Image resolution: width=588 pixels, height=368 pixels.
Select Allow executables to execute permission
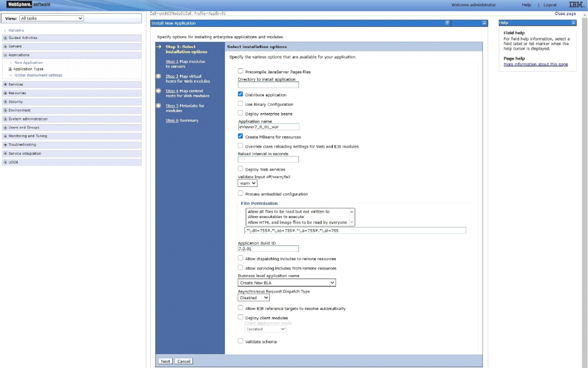tap(276, 217)
